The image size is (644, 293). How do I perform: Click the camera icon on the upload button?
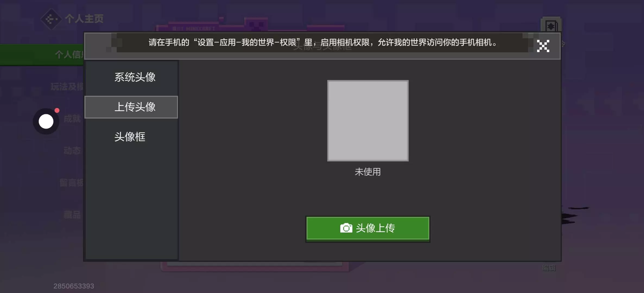(346, 228)
